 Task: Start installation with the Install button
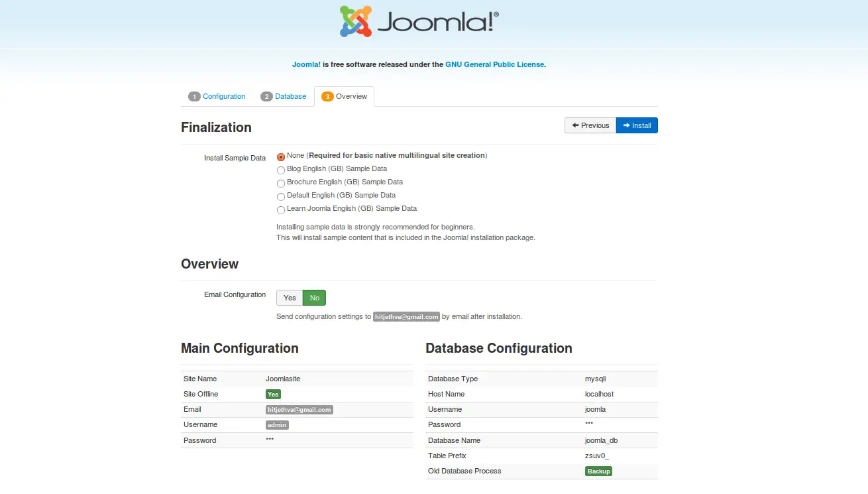[x=637, y=125]
